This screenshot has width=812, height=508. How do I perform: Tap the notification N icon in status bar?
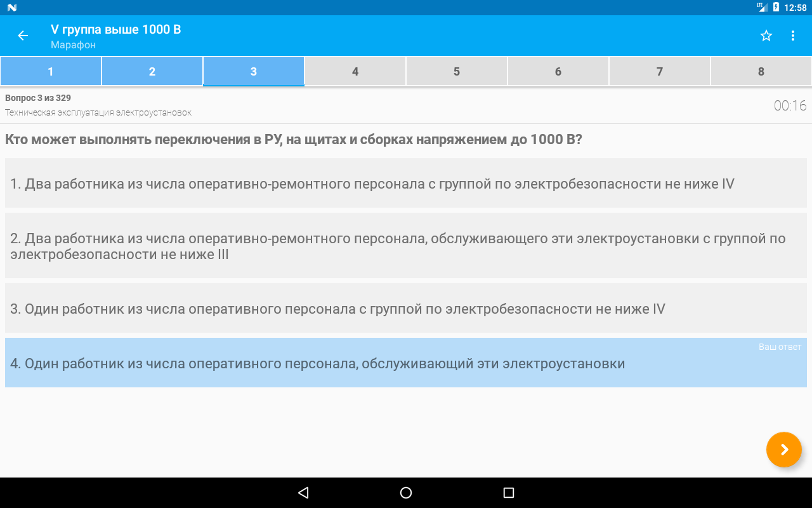pos(12,8)
